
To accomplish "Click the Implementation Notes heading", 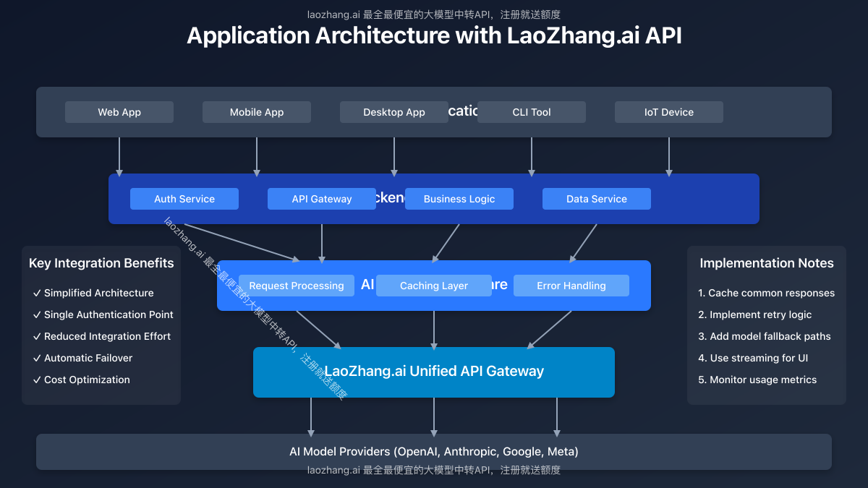I will 767,263.
